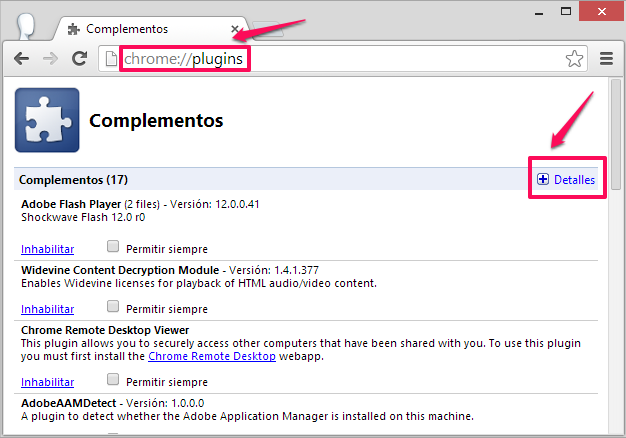Bookmark this page with the star icon

[x=574, y=59]
